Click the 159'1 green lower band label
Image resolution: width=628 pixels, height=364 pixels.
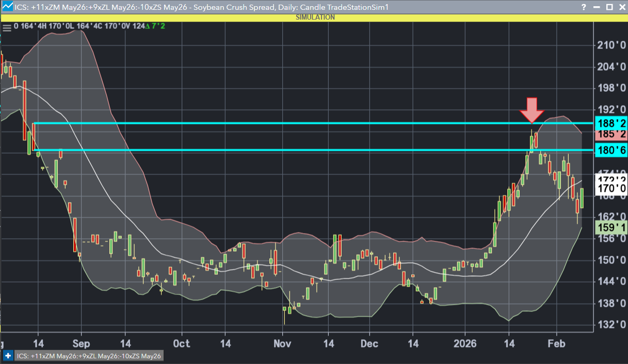(x=611, y=227)
